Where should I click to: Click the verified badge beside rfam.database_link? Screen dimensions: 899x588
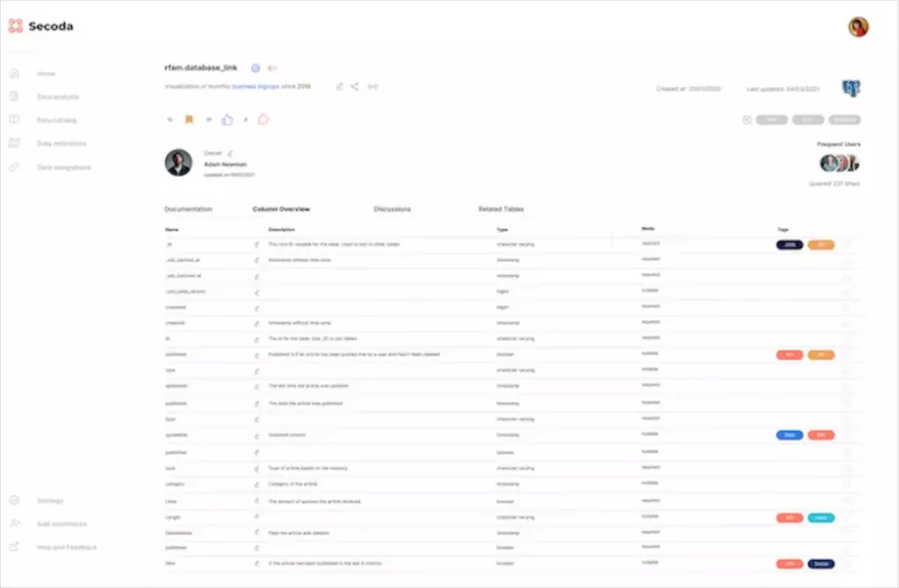coord(255,68)
